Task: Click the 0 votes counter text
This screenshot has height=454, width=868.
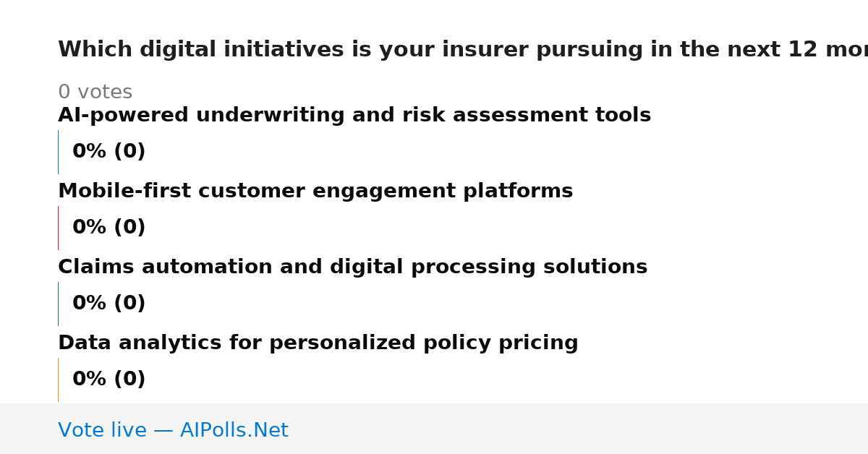Action: click(x=95, y=93)
